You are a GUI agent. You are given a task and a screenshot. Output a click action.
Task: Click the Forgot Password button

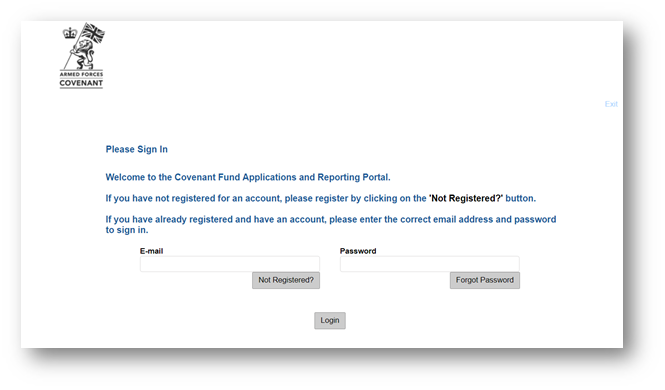pyautogui.click(x=485, y=280)
